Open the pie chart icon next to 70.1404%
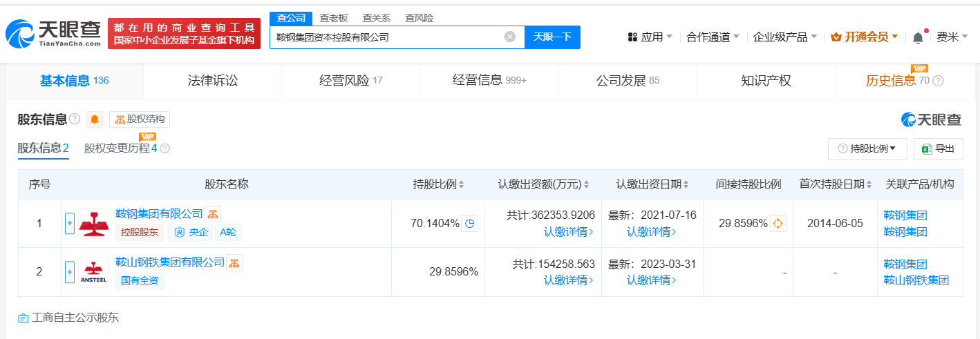 tap(469, 223)
